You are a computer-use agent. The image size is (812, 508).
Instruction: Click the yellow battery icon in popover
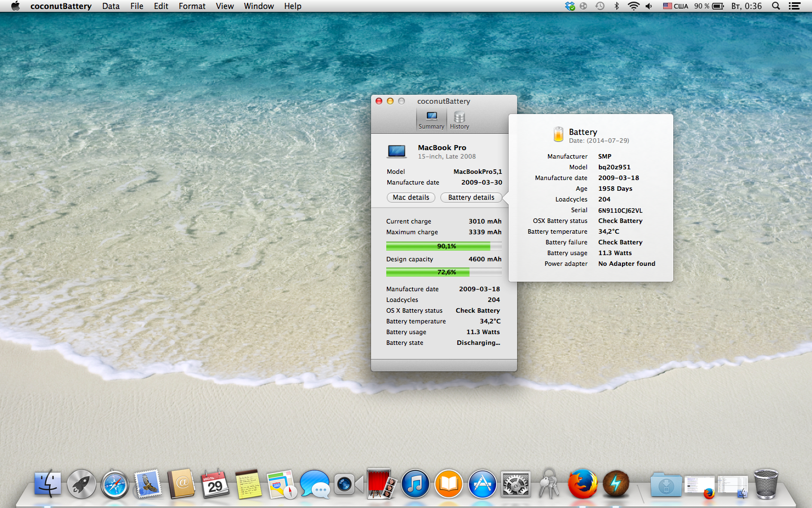[x=558, y=134]
